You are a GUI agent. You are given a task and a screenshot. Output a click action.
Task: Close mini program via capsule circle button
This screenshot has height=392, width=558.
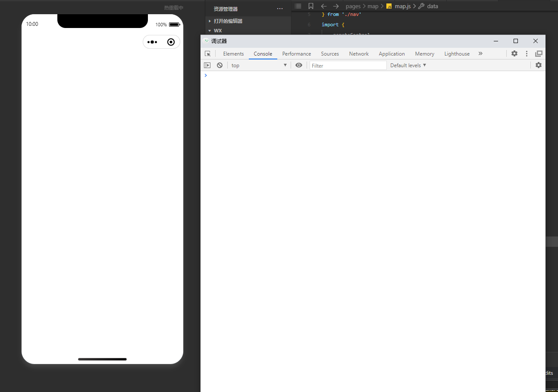(171, 42)
